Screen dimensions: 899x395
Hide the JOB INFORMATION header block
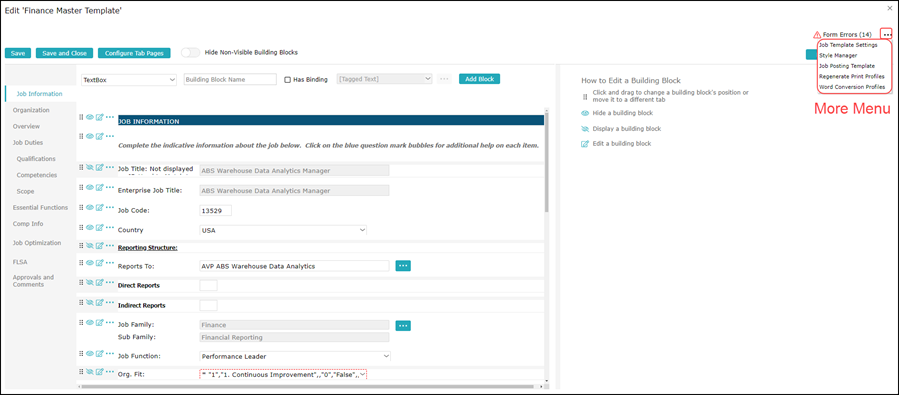89,117
